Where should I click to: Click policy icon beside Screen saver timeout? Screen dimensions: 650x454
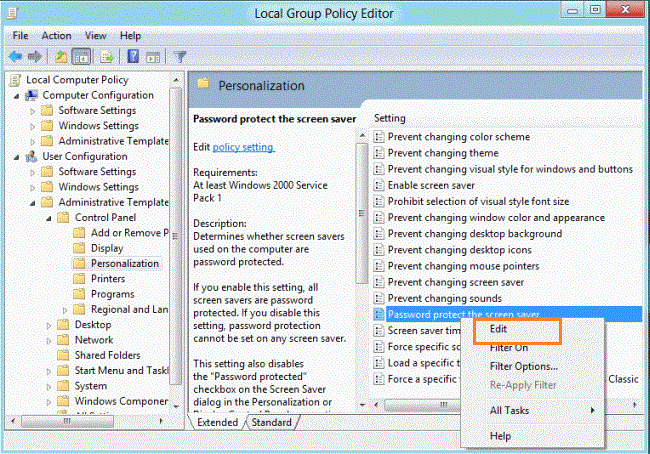click(379, 330)
